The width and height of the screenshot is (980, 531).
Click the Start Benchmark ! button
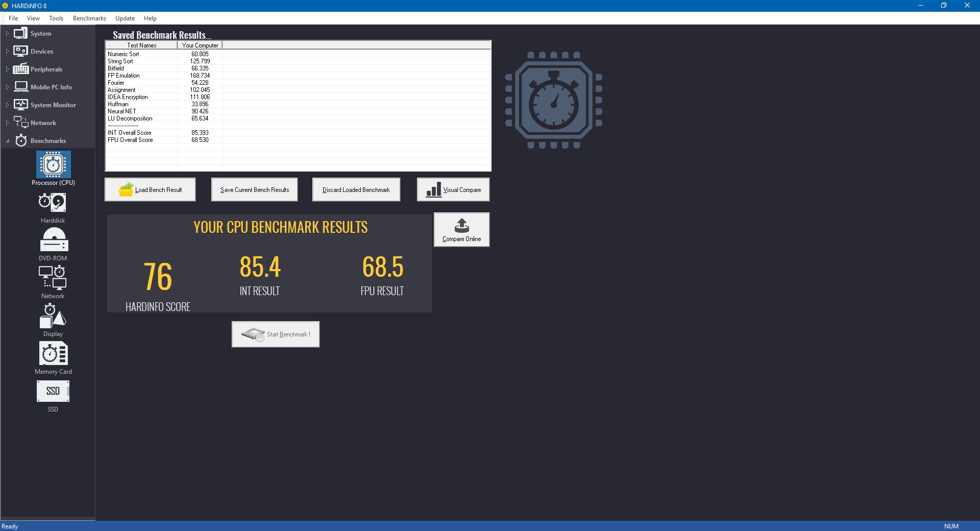(276, 334)
